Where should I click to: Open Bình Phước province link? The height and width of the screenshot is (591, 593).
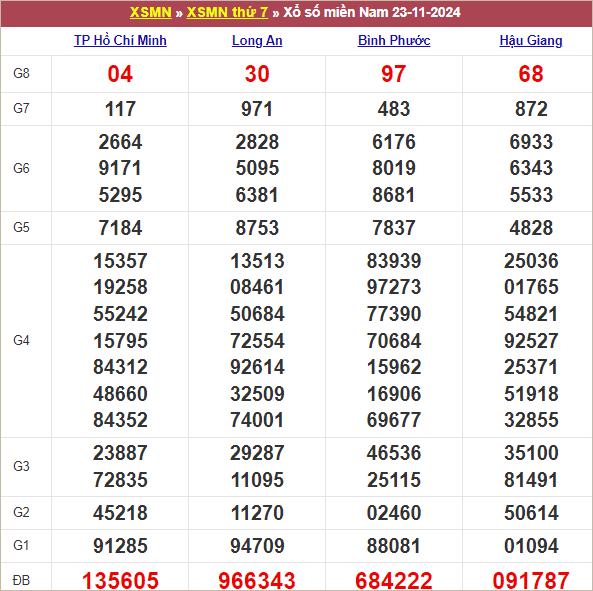pyautogui.click(x=394, y=40)
